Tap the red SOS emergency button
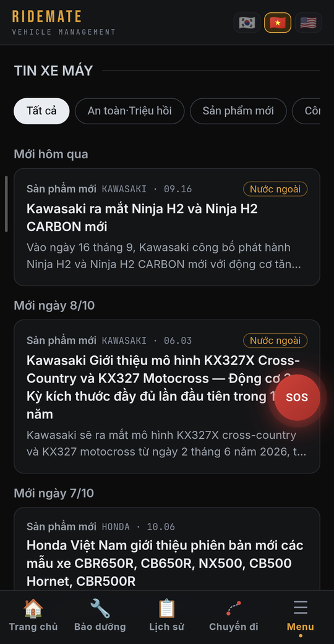 point(297,397)
